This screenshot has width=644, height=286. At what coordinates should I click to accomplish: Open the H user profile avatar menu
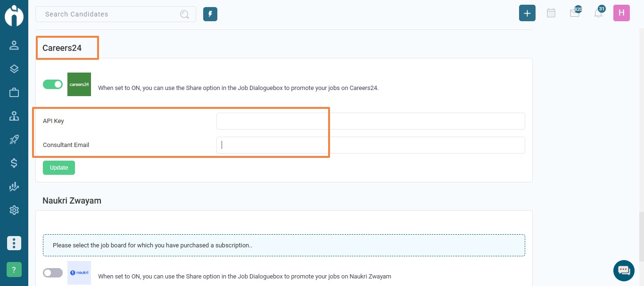click(621, 13)
